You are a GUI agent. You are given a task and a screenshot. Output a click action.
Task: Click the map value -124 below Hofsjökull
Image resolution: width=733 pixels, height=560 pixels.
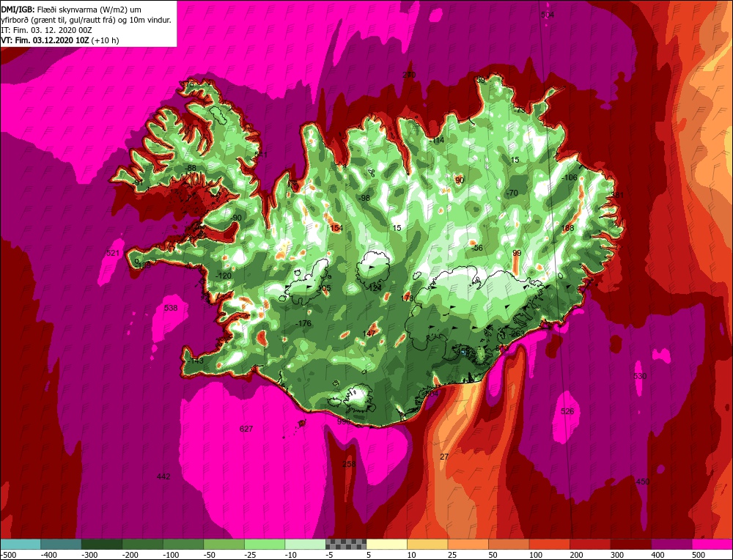pyautogui.click(x=374, y=288)
